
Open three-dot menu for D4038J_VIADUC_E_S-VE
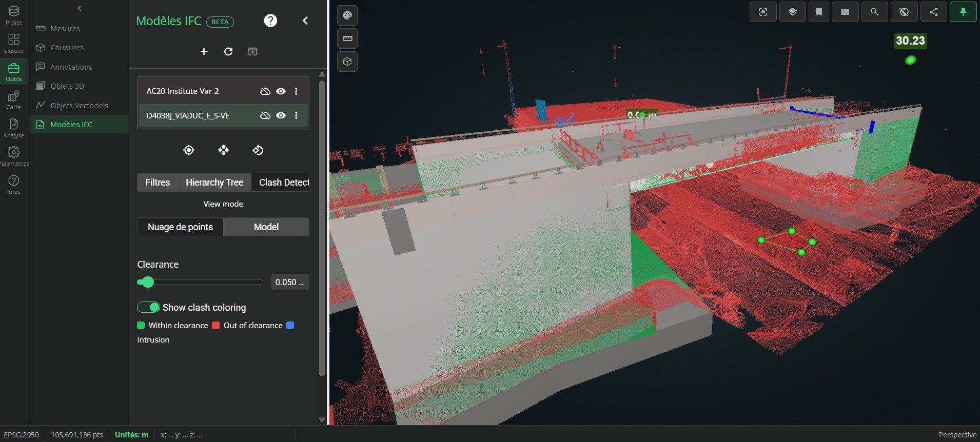296,115
